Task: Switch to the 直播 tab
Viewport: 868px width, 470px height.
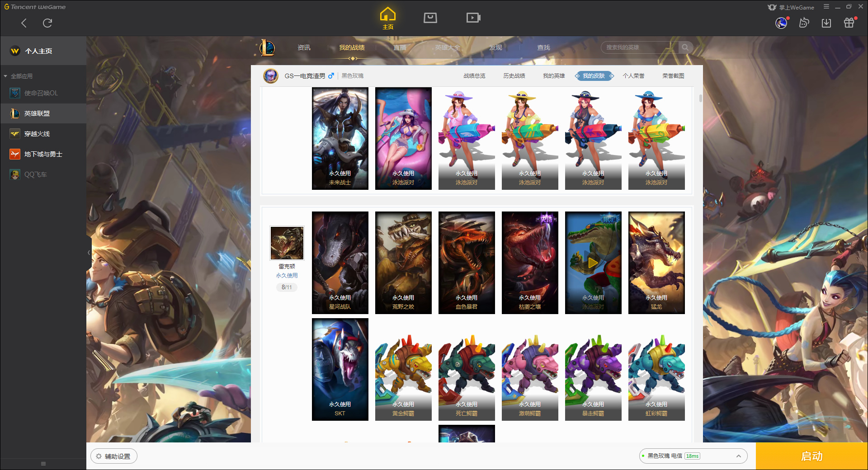Action: [400, 47]
